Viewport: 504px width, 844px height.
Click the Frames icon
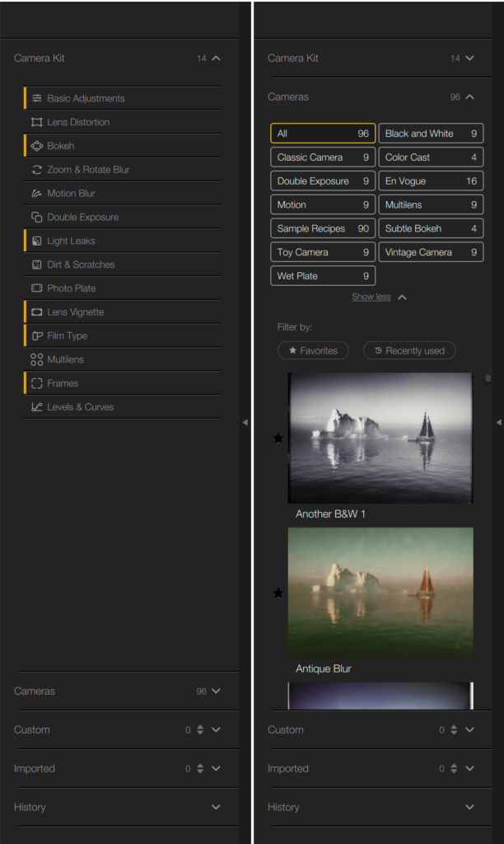36,382
